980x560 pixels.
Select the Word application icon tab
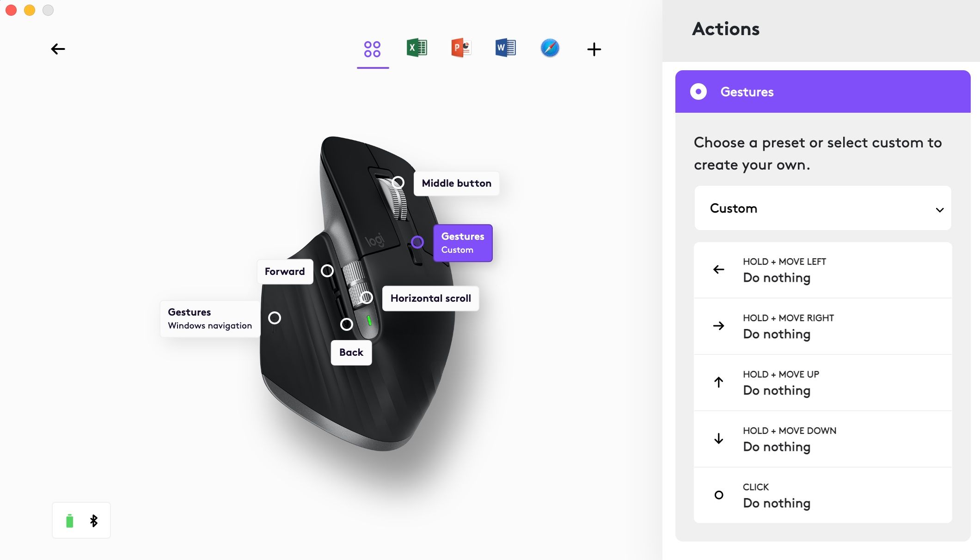point(505,48)
